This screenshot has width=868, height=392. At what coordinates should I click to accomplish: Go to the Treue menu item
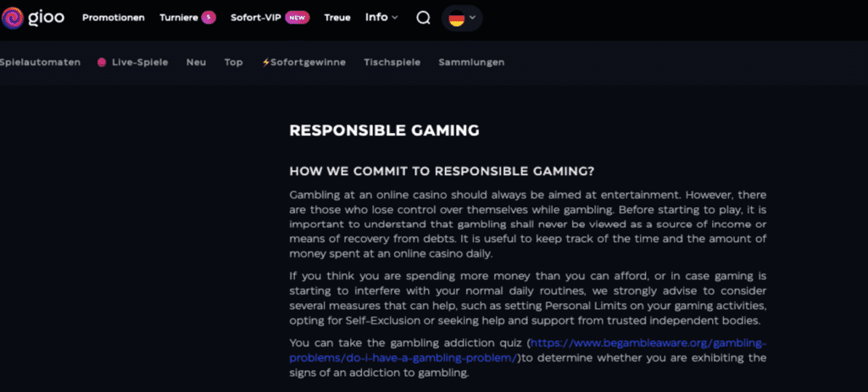pyautogui.click(x=337, y=18)
